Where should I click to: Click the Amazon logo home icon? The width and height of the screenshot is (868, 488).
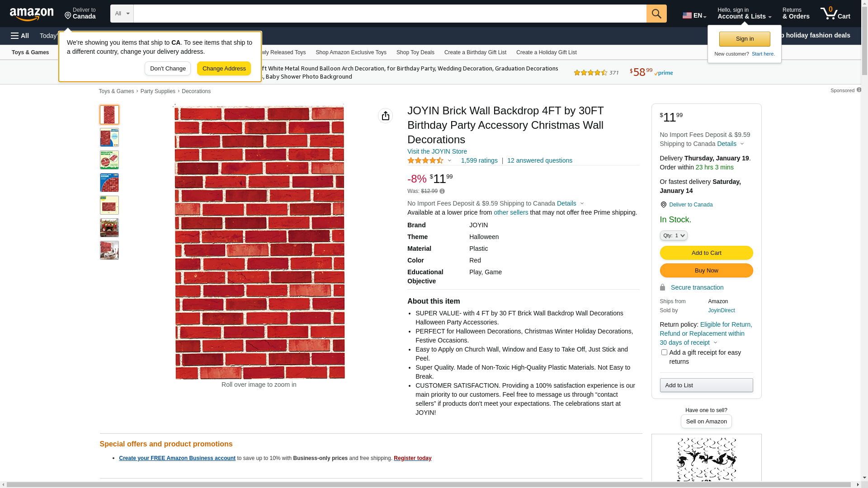coord(32,14)
